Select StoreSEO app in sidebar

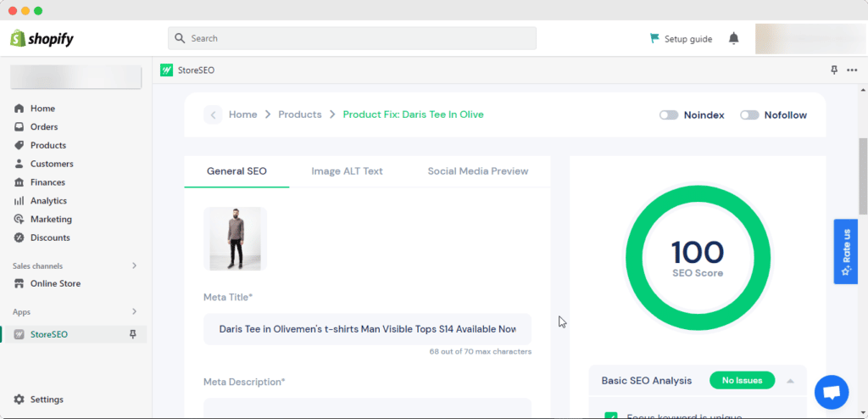pyautogui.click(x=75, y=335)
